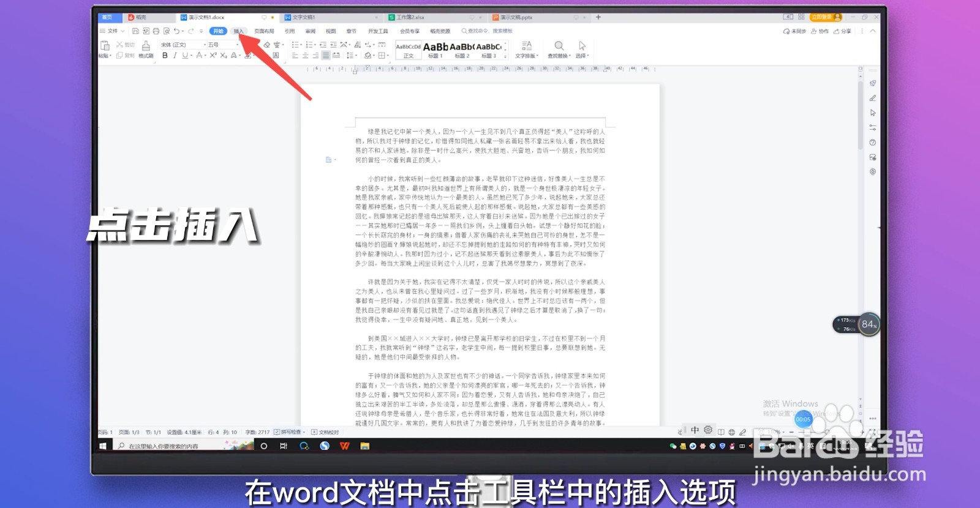Click the Paste clipboard icon
The image size is (980, 508).
click(x=104, y=45)
